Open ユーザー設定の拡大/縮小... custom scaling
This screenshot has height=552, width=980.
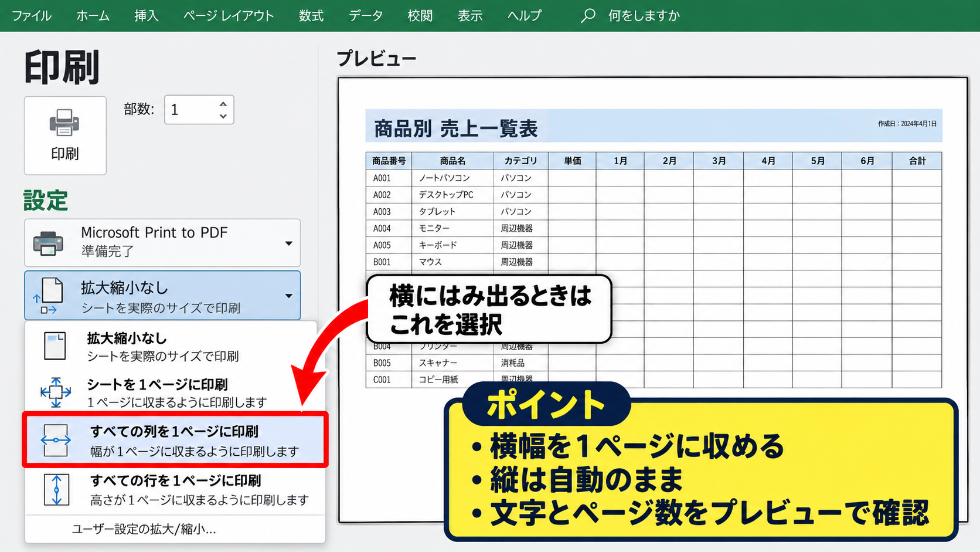point(144,529)
